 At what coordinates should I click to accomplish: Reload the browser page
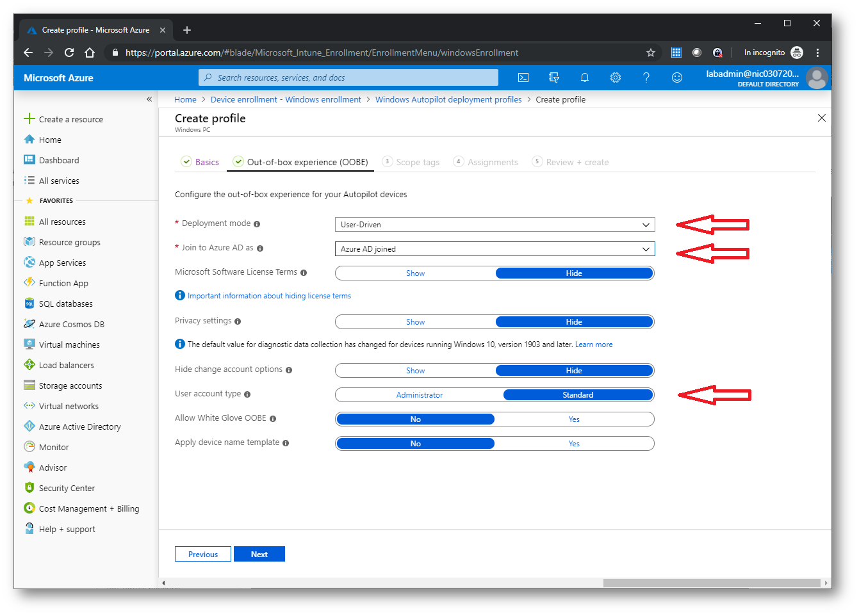coord(69,53)
